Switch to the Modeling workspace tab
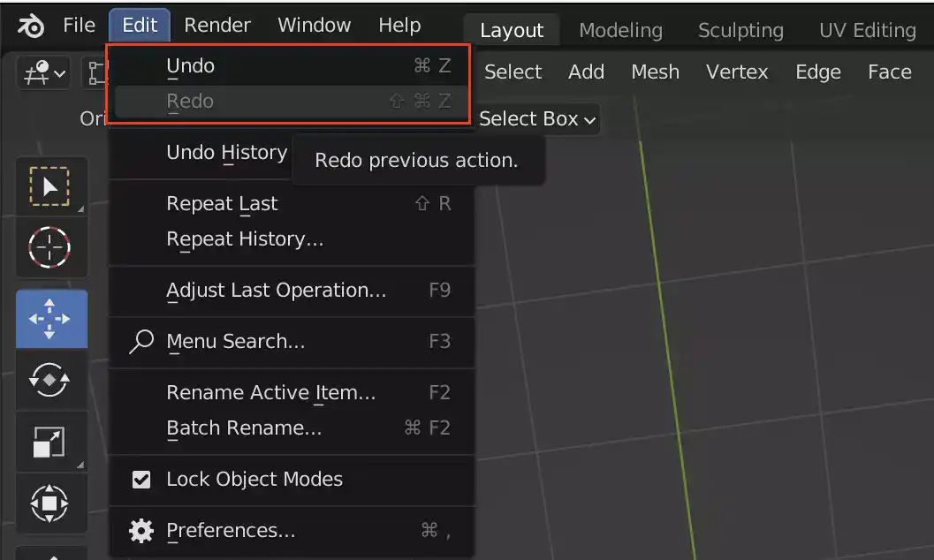Viewport: 934px width, 560px height. (x=620, y=30)
